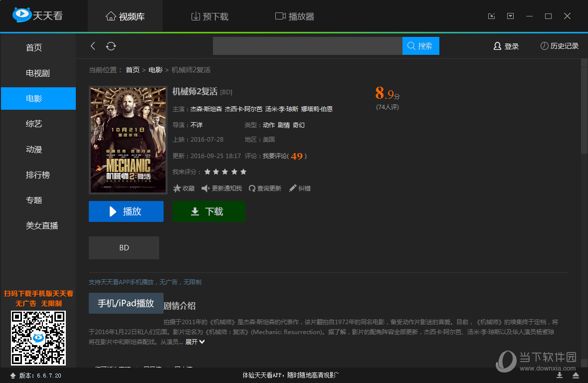Click the refresh page icon
Viewport: 588px width, 383px height.
click(111, 46)
